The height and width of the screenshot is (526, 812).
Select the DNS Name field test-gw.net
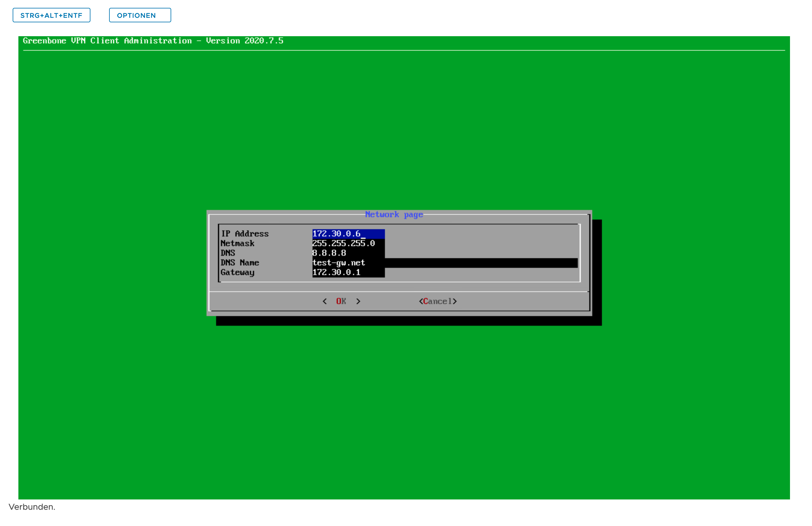tap(445, 263)
